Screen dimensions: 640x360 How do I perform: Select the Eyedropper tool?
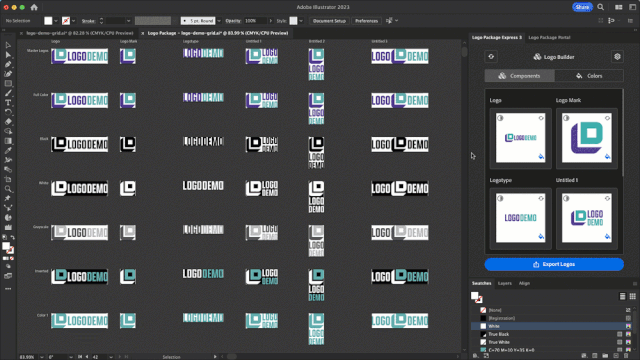click(8, 150)
